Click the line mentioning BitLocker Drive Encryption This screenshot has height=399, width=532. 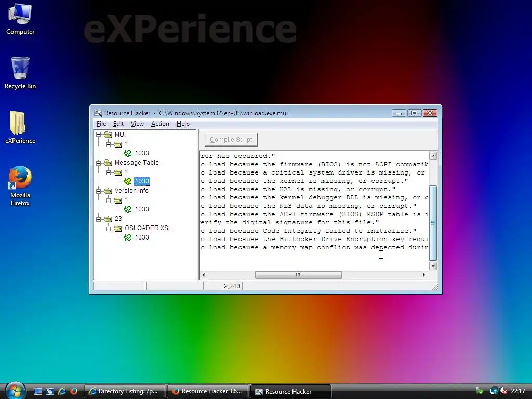tap(314, 239)
